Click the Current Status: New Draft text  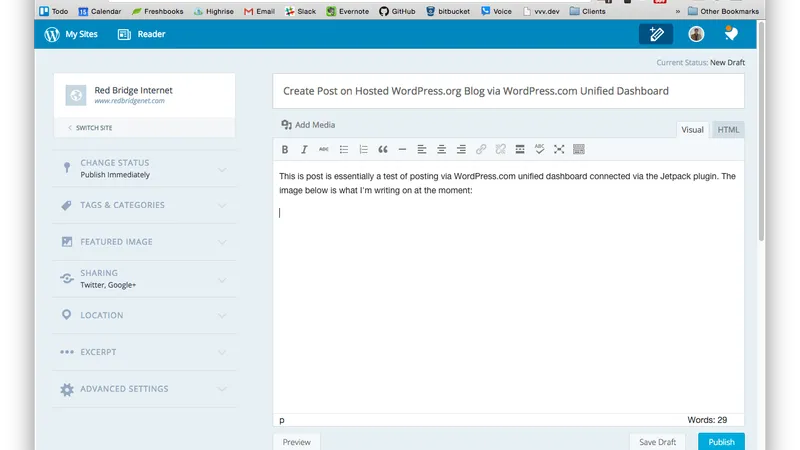click(701, 62)
